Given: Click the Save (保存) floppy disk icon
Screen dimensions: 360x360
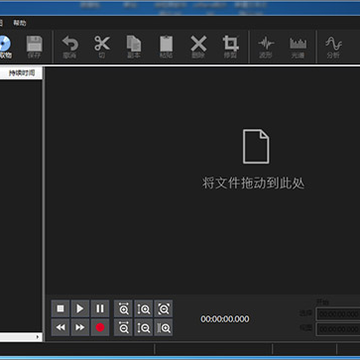Looking at the screenshot, I should [34, 44].
